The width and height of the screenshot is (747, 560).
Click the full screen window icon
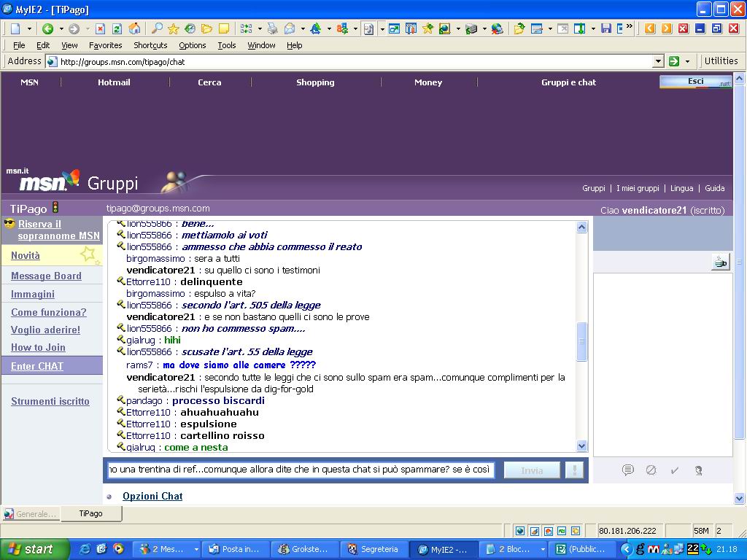coord(394,29)
